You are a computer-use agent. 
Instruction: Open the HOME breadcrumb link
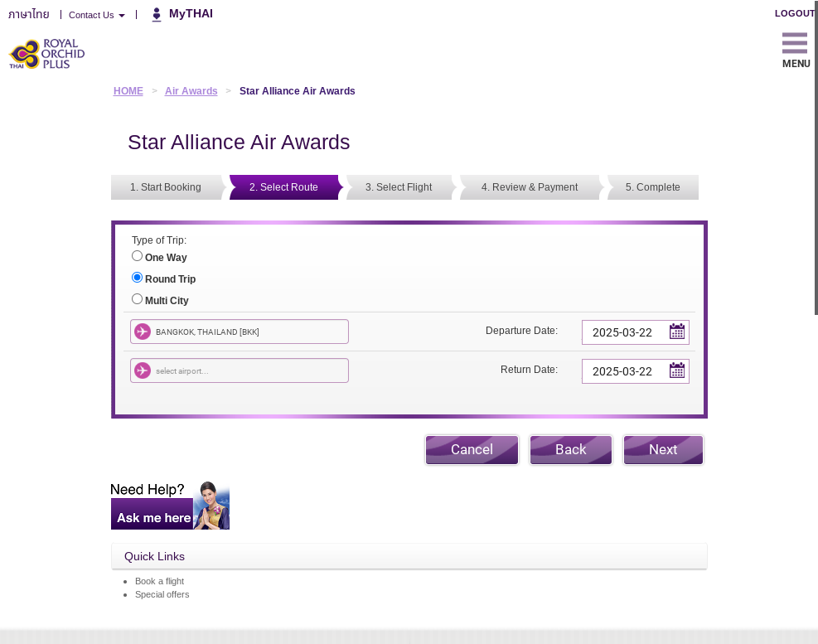(x=128, y=91)
